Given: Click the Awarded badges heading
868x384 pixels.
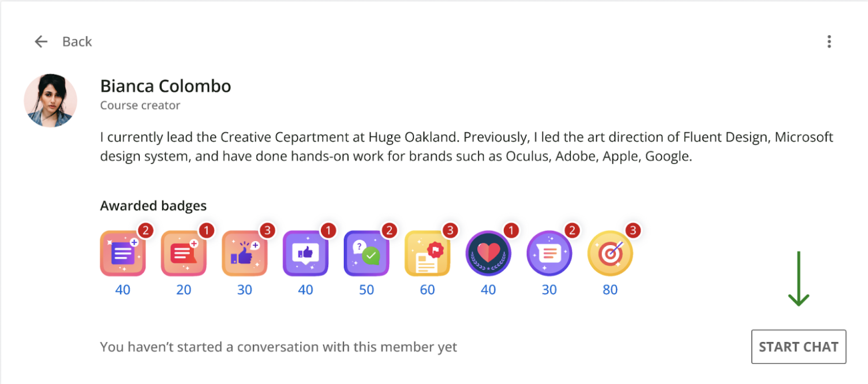Looking at the screenshot, I should pos(153,206).
